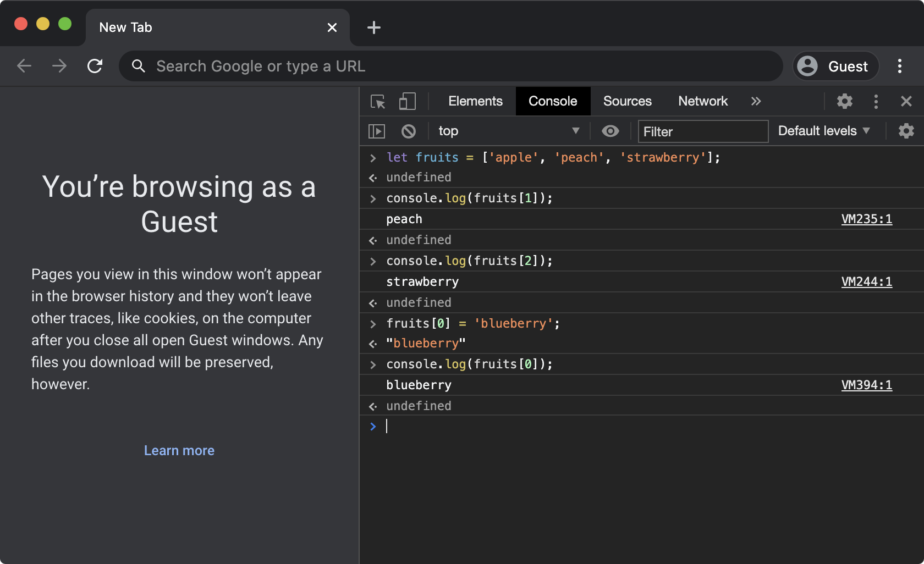Click the Guest profile button
The height and width of the screenshot is (564, 924).
835,66
